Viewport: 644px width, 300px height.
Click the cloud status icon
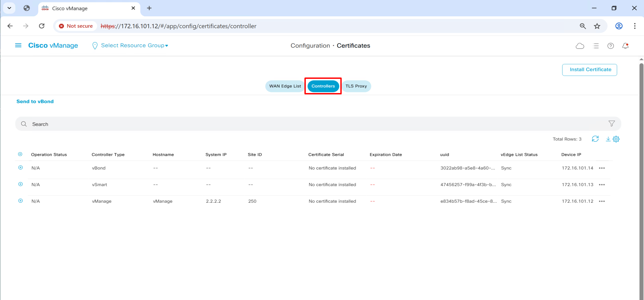coord(580,46)
